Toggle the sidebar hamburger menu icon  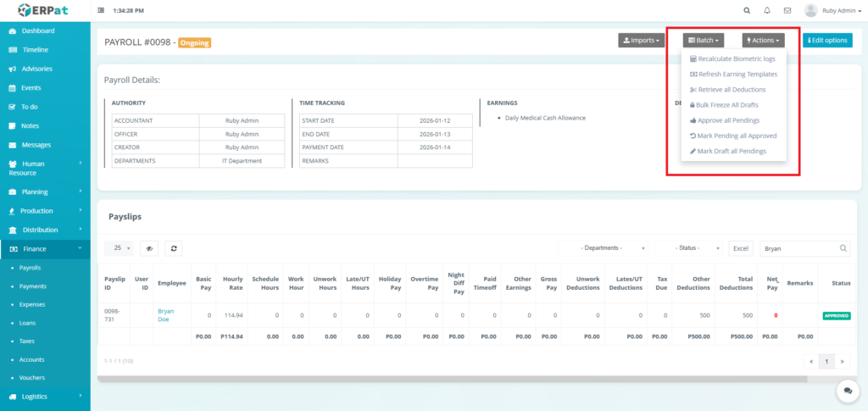(x=102, y=11)
